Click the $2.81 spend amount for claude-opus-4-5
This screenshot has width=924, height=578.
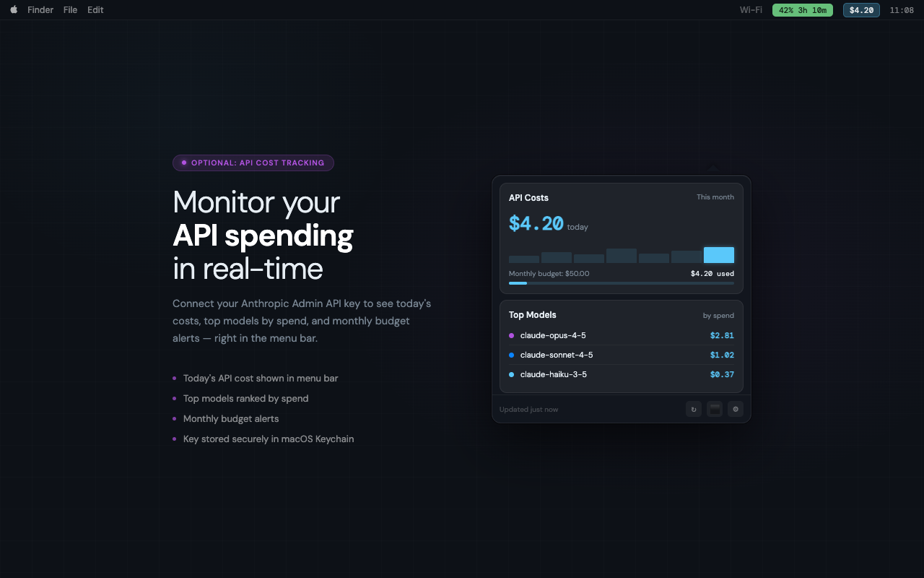[x=722, y=335]
